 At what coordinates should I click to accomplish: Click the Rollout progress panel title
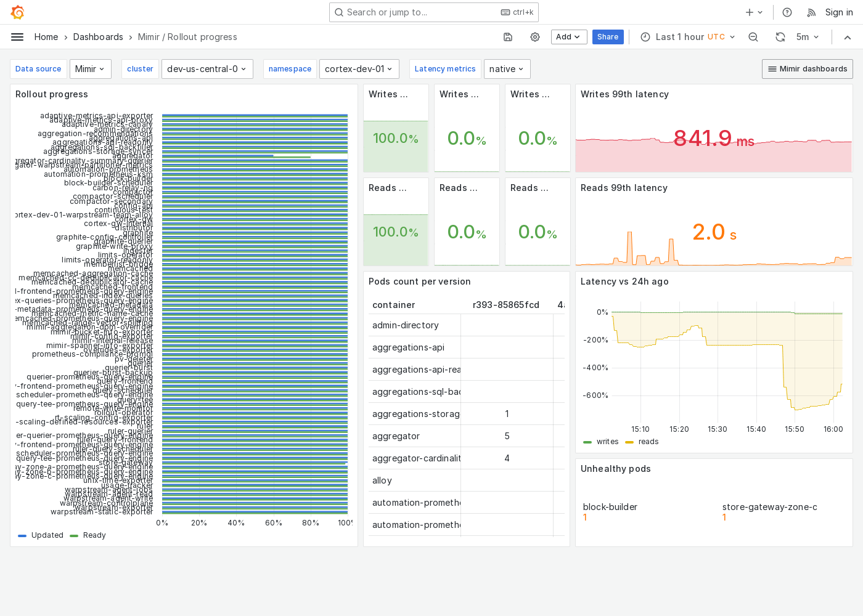click(52, 94)
